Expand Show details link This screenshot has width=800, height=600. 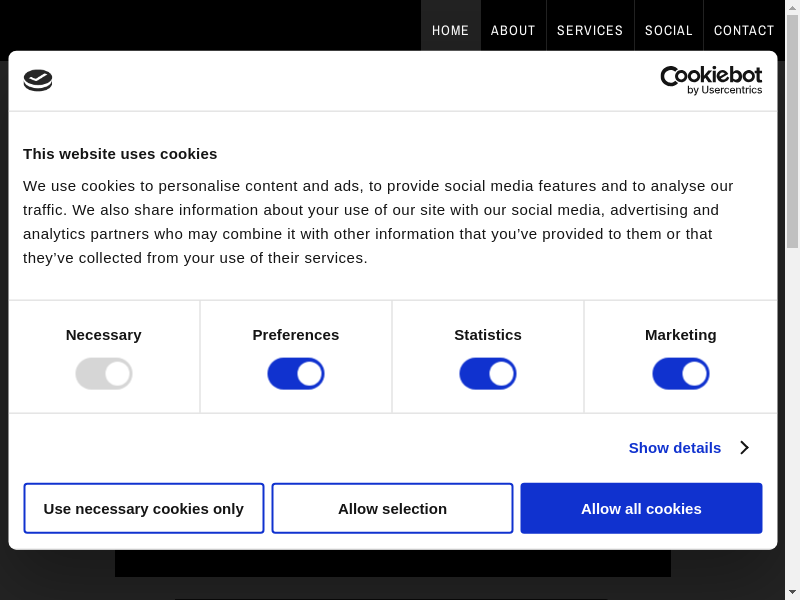[674, 448]
